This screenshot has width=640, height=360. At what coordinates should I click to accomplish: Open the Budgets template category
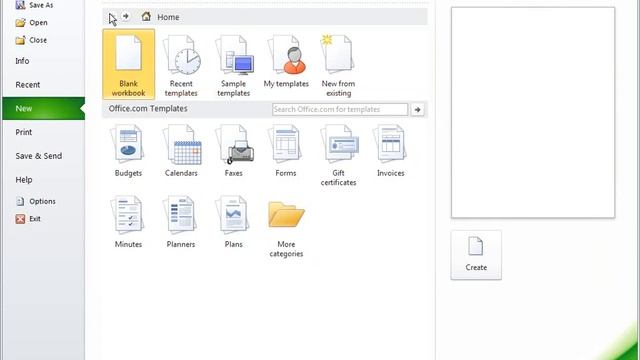tap(128, 151)
